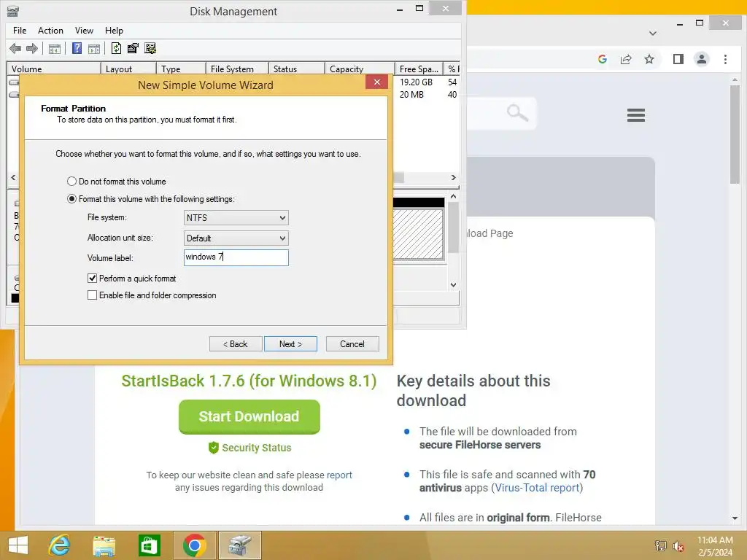
Task: Click the Volume column header
Action: coord(54,69)
